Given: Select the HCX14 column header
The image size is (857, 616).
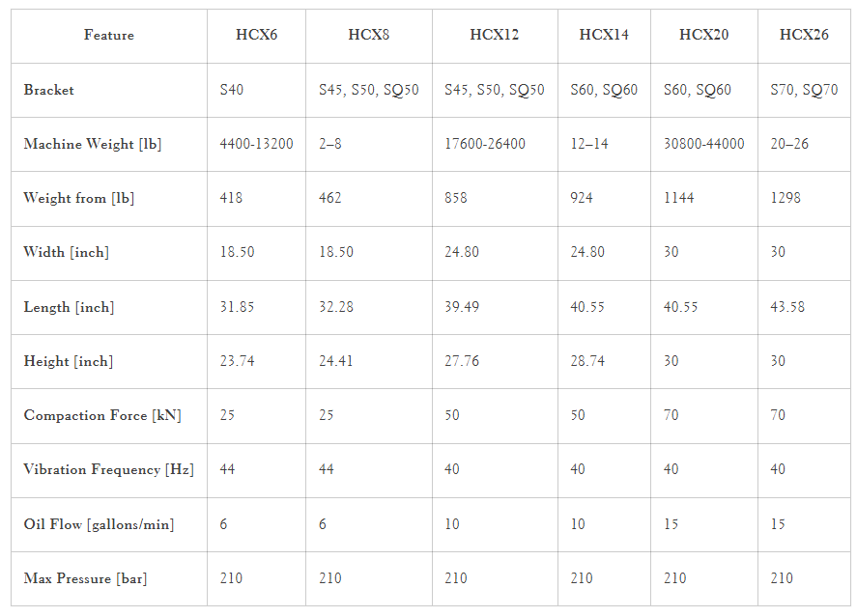Looking at the screenshot, I should click(604, 35).
